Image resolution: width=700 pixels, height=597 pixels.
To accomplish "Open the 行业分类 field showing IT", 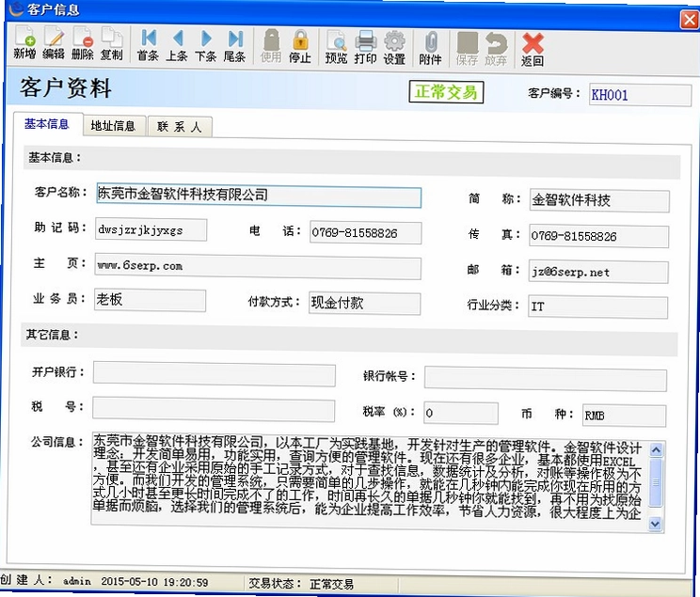I will coord(597,307).
